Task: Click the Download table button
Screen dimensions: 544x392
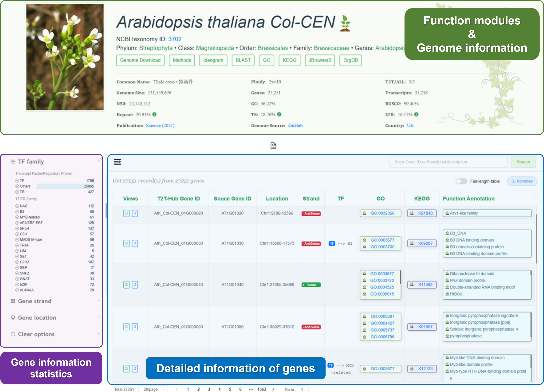Action: pyautogui.click(x=522, y=181)
